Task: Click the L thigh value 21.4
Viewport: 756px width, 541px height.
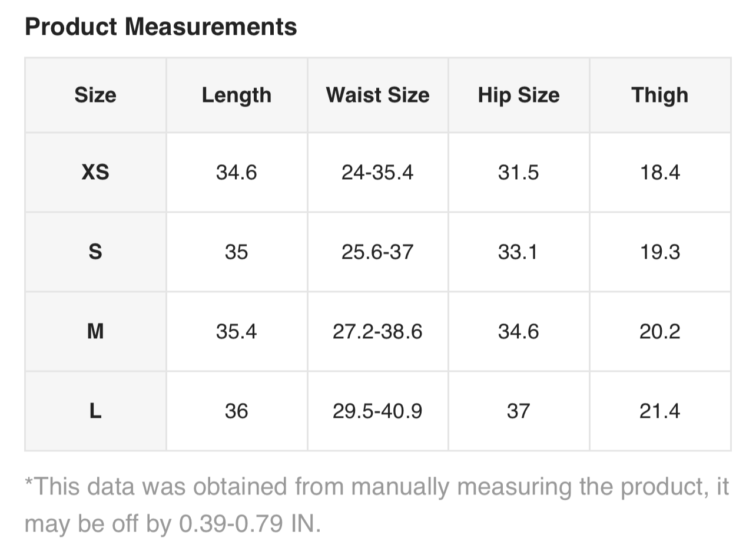Action: click(659, 411)
